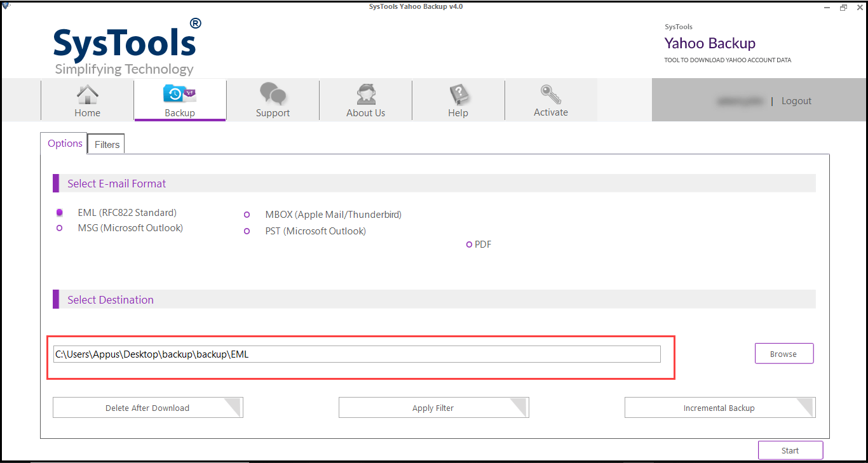868x463 pixels.
Task: Click the Start button
Action: tap(790, 450)
